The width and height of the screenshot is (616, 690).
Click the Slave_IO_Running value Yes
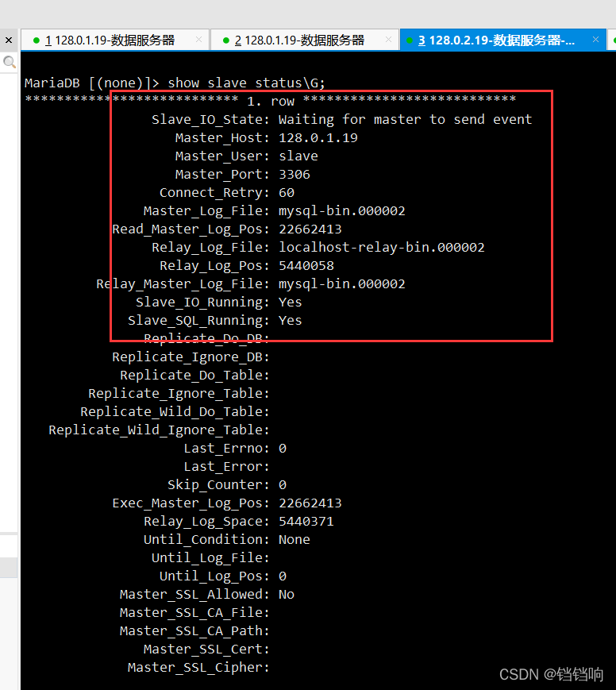click(x=290, y=302)
